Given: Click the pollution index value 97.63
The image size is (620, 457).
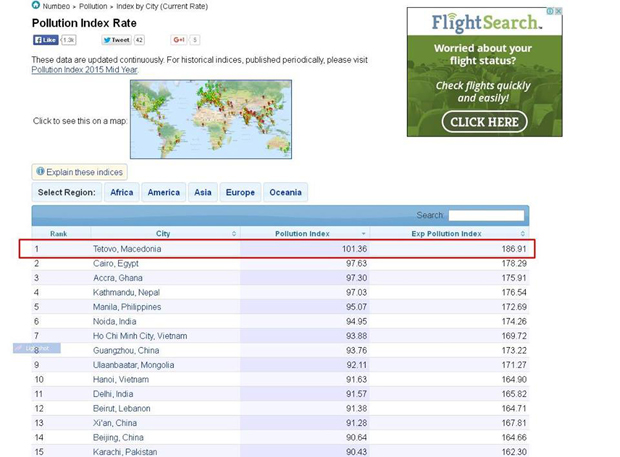Looking at the screenshot, I should tap(356, 263).
